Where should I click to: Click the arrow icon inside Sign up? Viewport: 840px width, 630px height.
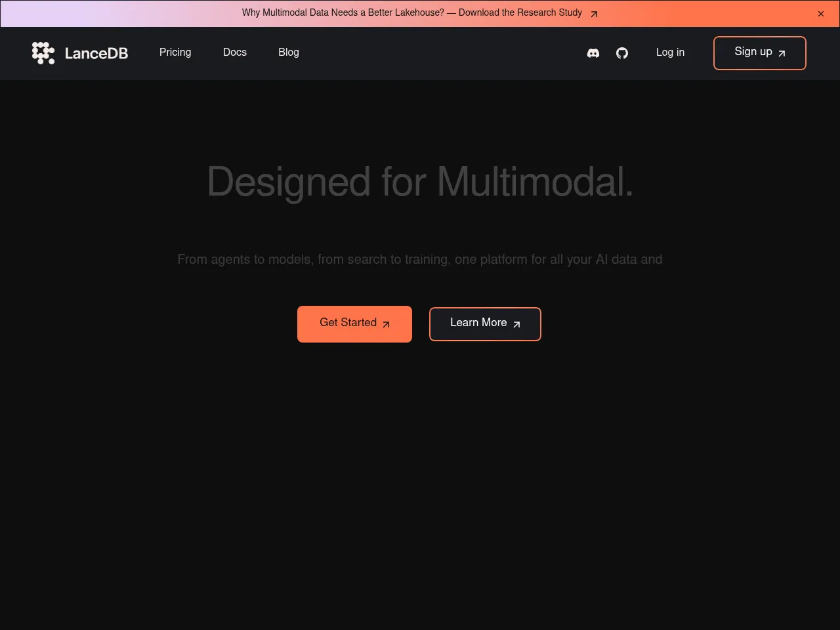click(781, 54)
